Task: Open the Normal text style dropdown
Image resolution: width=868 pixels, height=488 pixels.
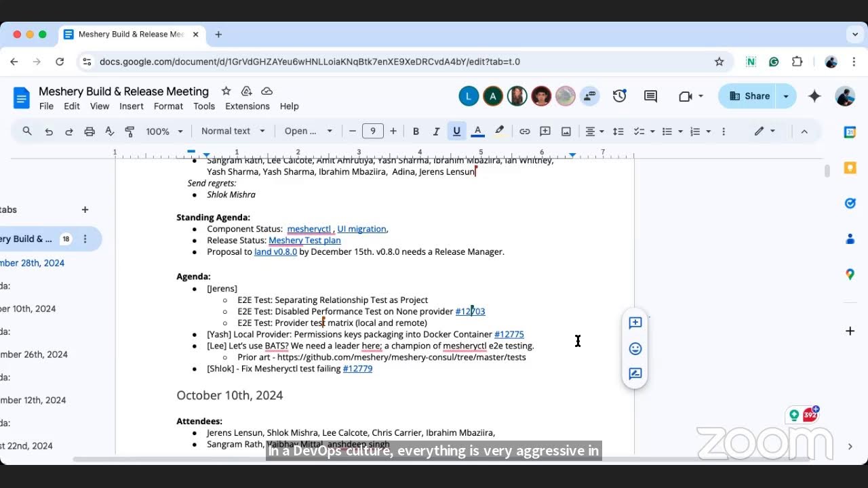Action: (233, 131)
